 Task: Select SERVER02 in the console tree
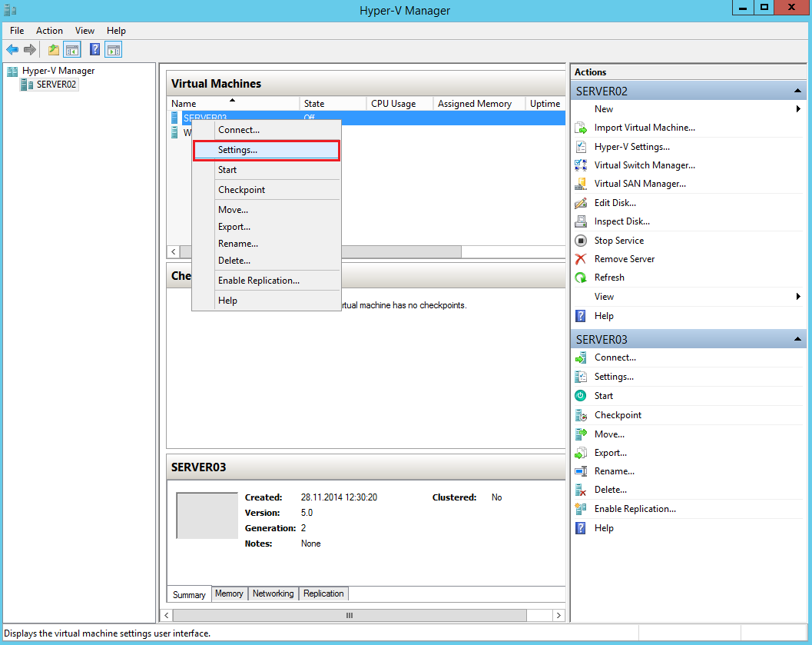pos(56,85)
